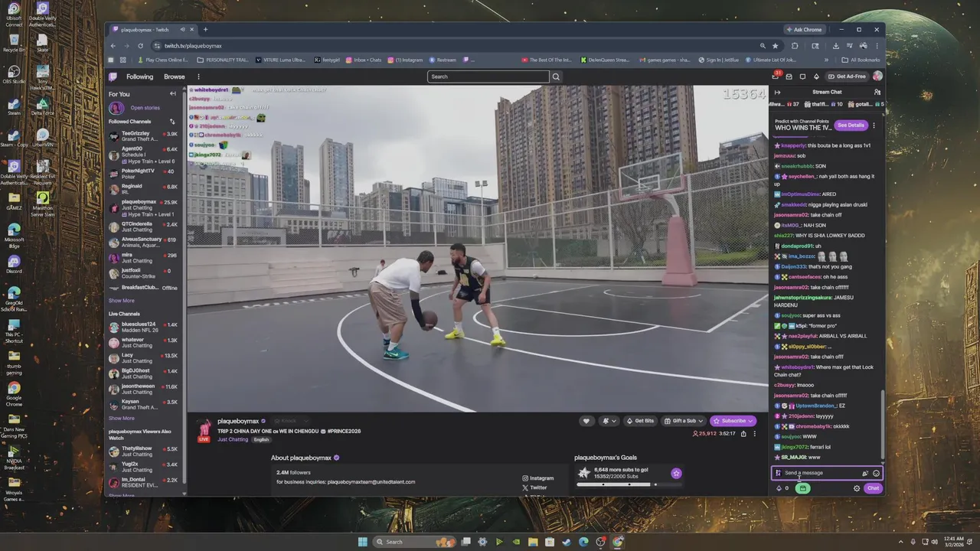
Task: Click the Twitch Search input field
Action: point(488,77)
